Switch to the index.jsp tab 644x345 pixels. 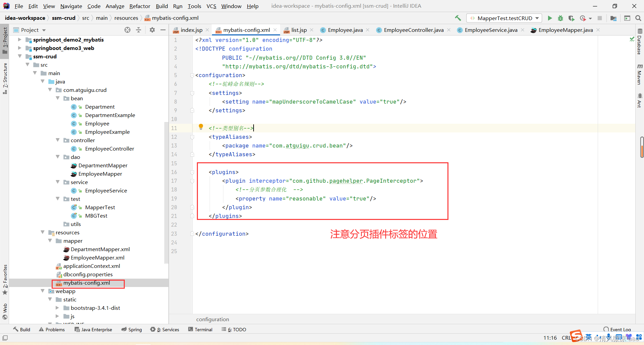(191, 30)
